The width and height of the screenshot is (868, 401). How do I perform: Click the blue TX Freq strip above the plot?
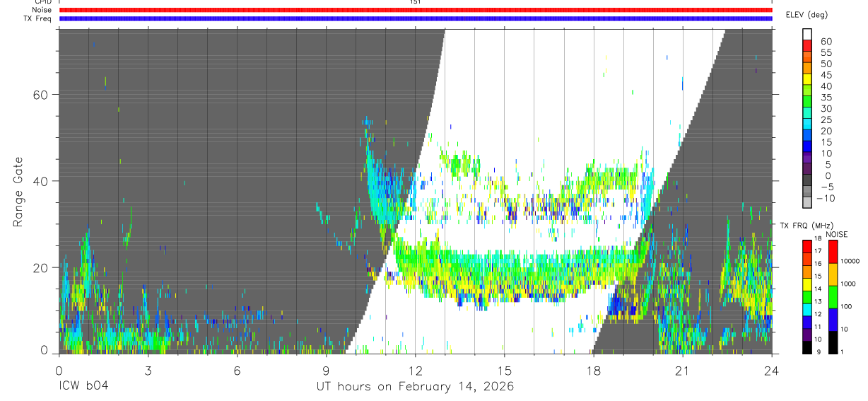coord(416,18)
